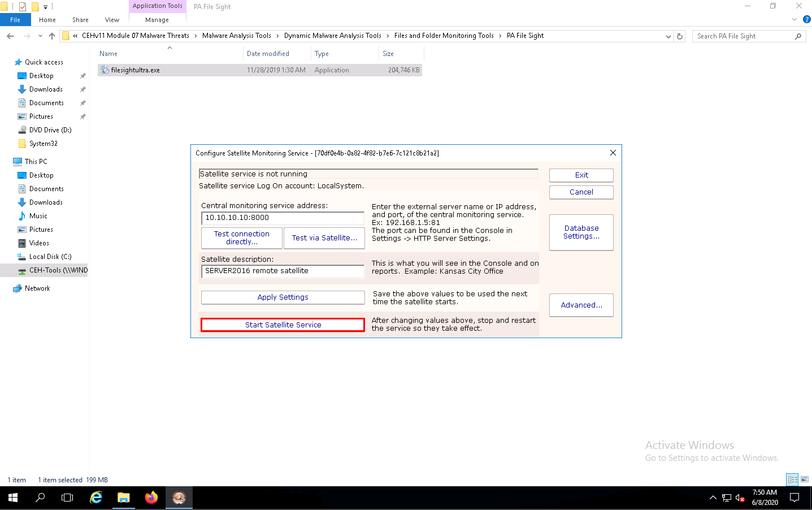Launch Internet Explorer from taskbar

96,498
